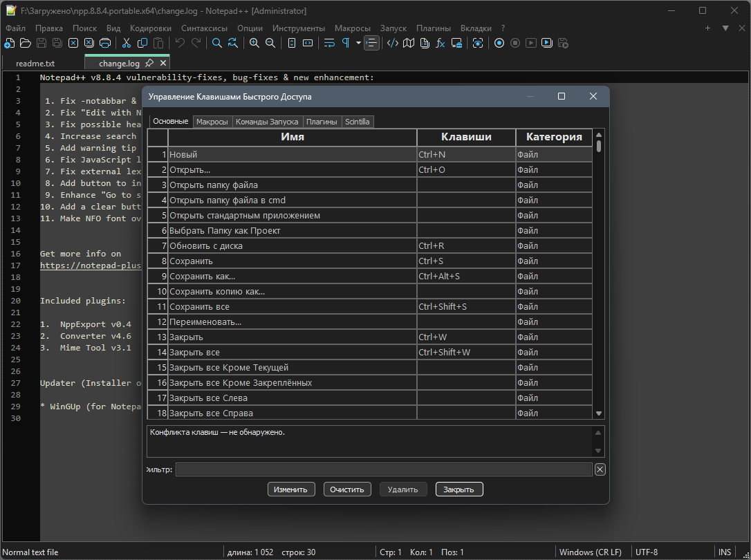The width and height of the screenshot is (751, 560).
Task: Click the Категория column header
Action: coord(554,137)
